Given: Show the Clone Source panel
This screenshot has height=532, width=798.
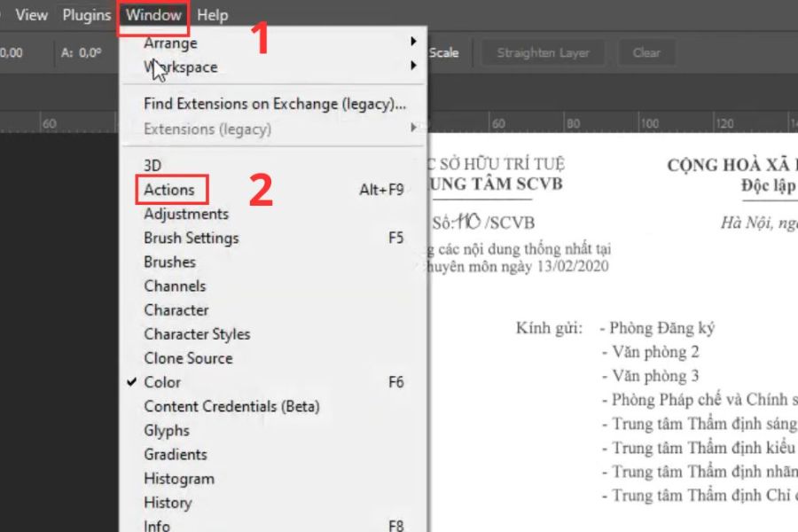Looking at the screenshot, I should pyautogui.click(x=188, y=358).
